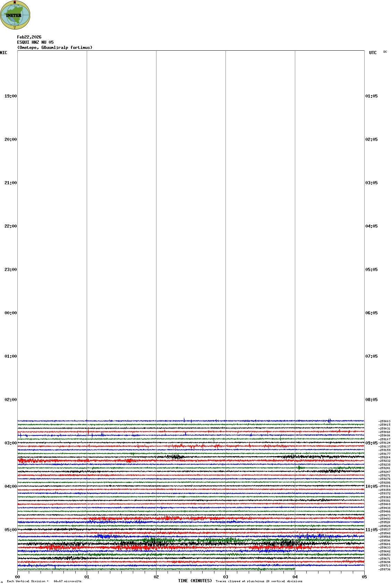The image size is (392, 586).
Task: Click the 02 minute tick on the bottom axis
Action: tap(156, 577)
